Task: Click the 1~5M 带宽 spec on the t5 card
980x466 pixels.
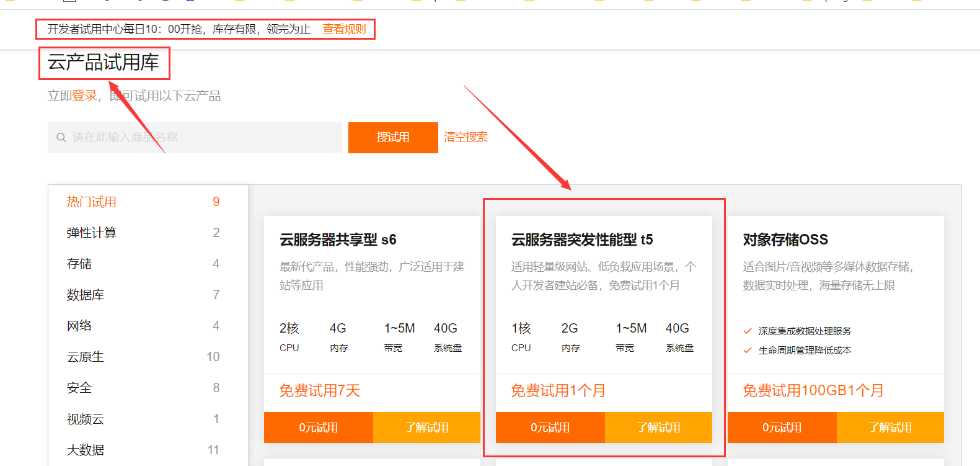Action: point(631,337)
